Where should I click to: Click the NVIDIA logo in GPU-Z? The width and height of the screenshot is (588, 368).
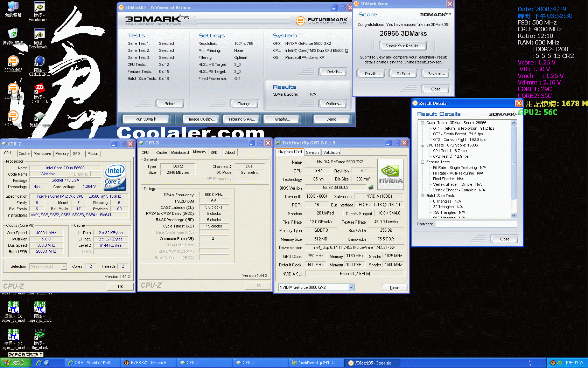pos(391,174)
